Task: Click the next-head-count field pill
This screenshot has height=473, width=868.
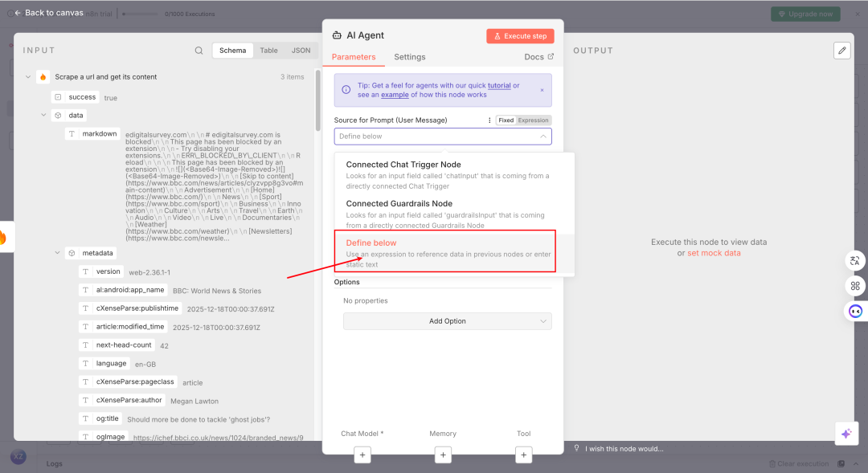Action: coord(117,345)
